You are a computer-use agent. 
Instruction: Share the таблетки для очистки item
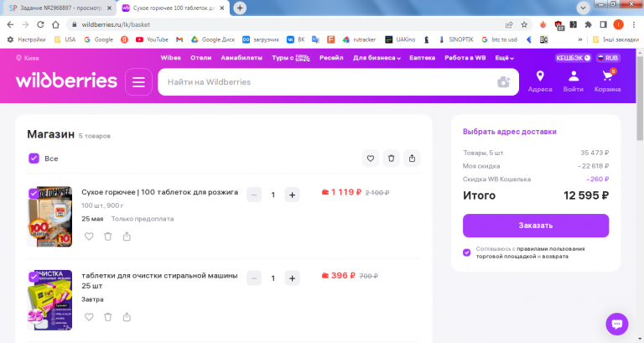click(127, 317)
